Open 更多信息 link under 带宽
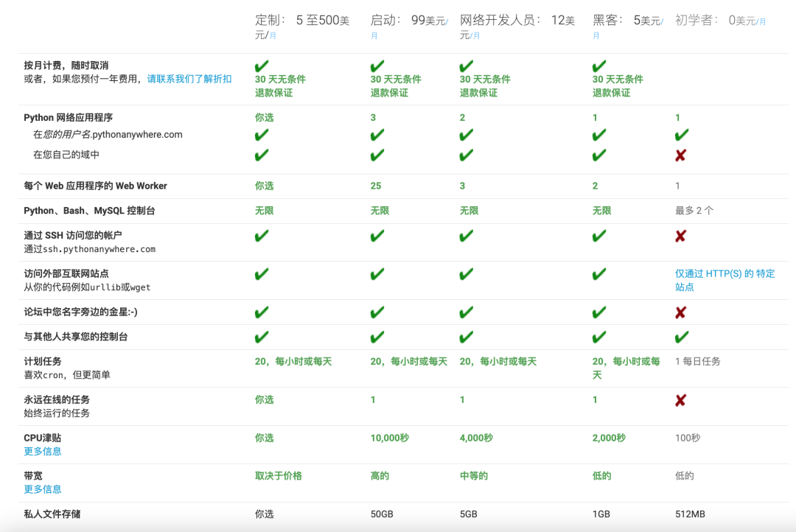This screenshot has height=532, width=796. click(43, 489)
